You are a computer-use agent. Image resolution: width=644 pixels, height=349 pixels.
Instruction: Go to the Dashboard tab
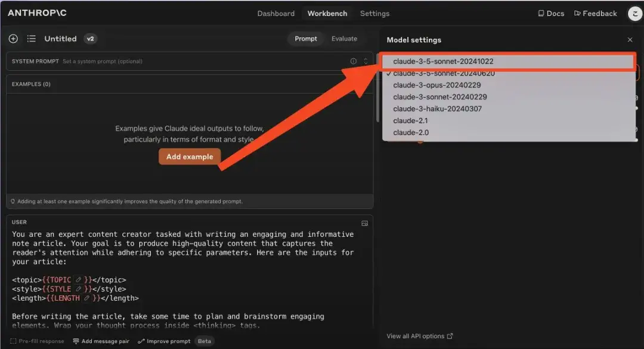[x=275, y=14]
